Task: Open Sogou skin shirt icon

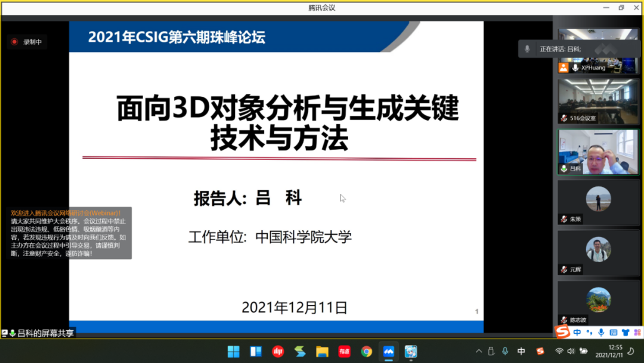Action: click(x=626, y=332)
